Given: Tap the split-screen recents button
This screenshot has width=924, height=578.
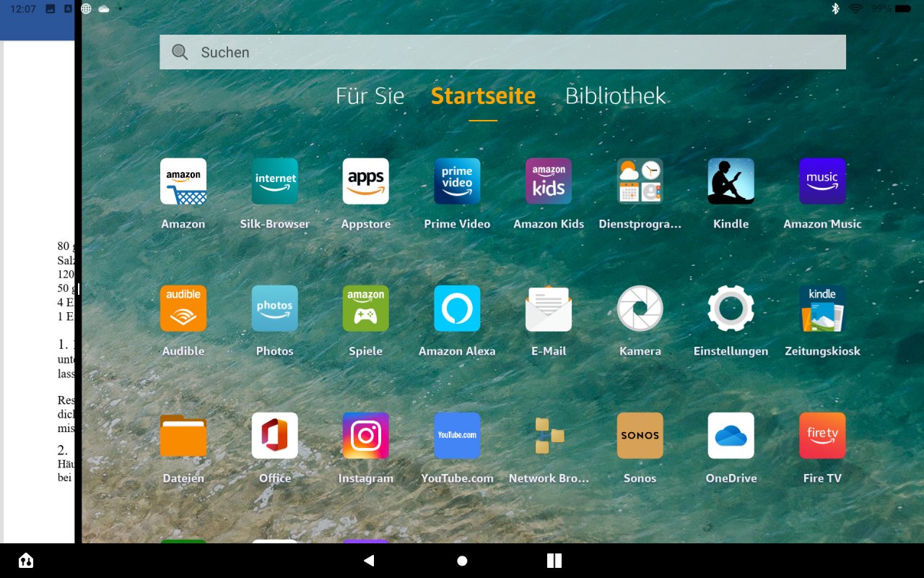Looking at the screenshot, I should pyautogui.click(x=554, y=561).
